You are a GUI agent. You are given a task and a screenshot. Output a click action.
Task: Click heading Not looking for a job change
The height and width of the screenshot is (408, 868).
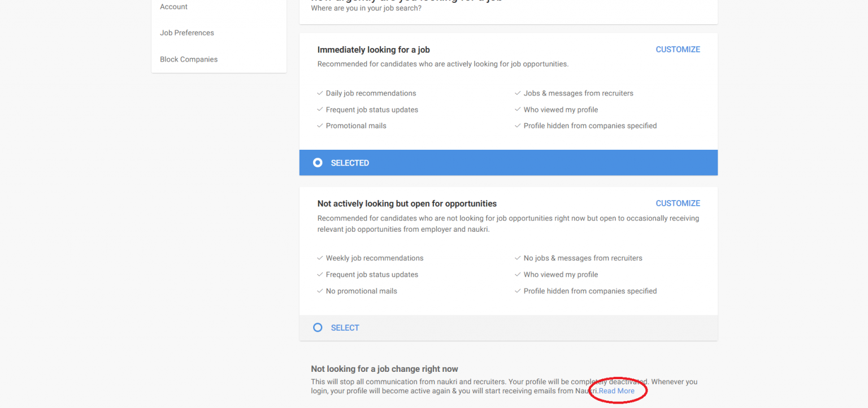click(x=384, y=368)
